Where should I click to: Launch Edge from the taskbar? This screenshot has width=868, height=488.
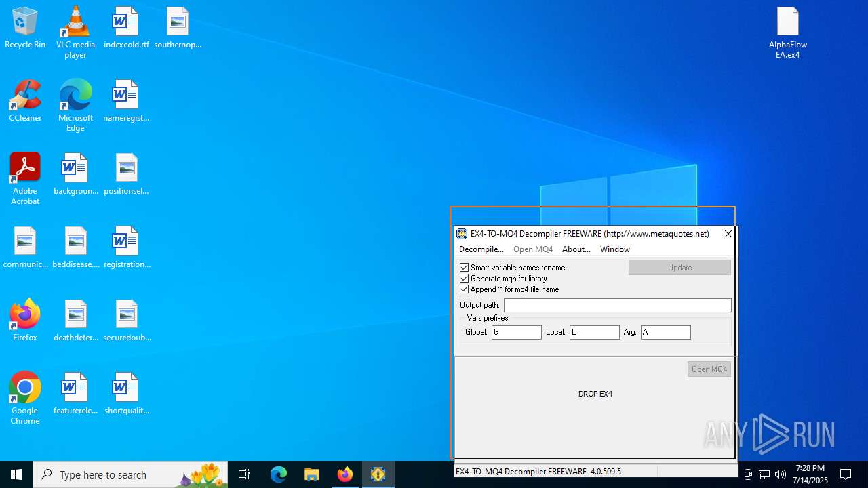(279, 474)
